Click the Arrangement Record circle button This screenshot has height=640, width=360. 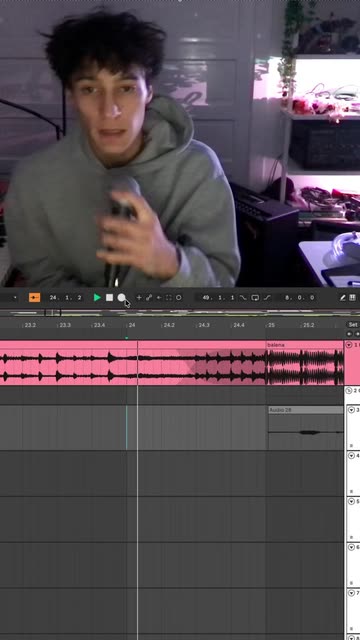coord(121,298)
